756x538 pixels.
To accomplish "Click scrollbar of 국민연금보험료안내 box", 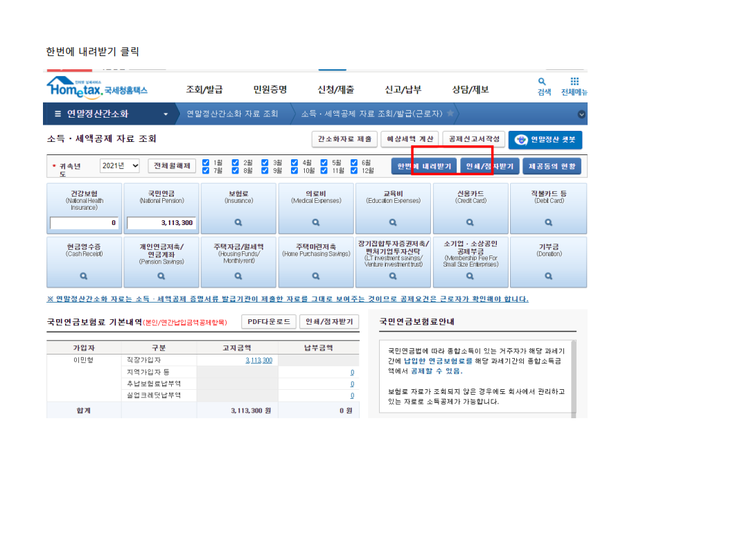I will 574,379.
